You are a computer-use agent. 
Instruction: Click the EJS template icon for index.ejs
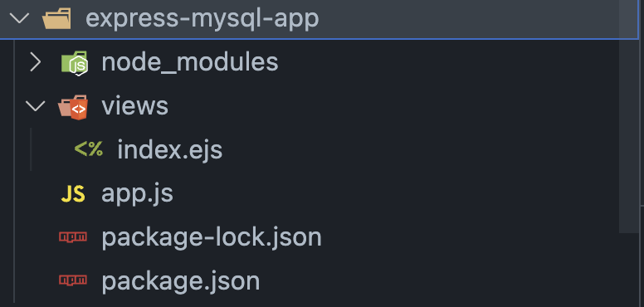[88, 149]
